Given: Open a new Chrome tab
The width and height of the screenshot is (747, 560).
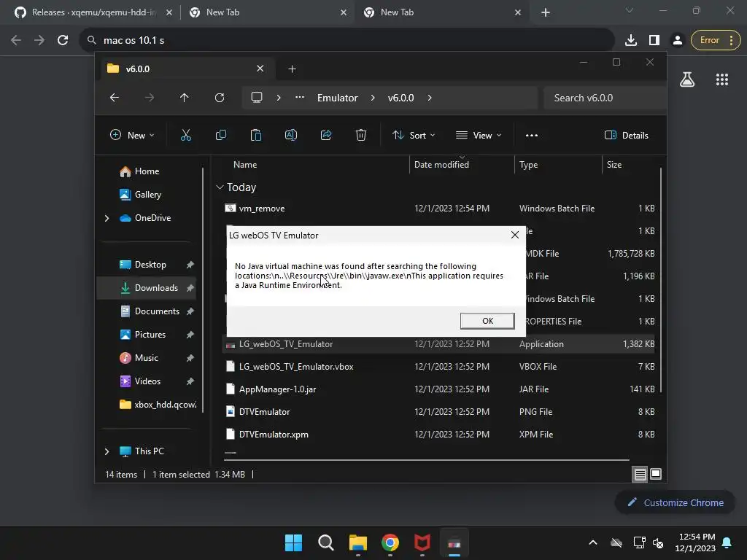Looking at the screenshot, I should coord(546,12).
